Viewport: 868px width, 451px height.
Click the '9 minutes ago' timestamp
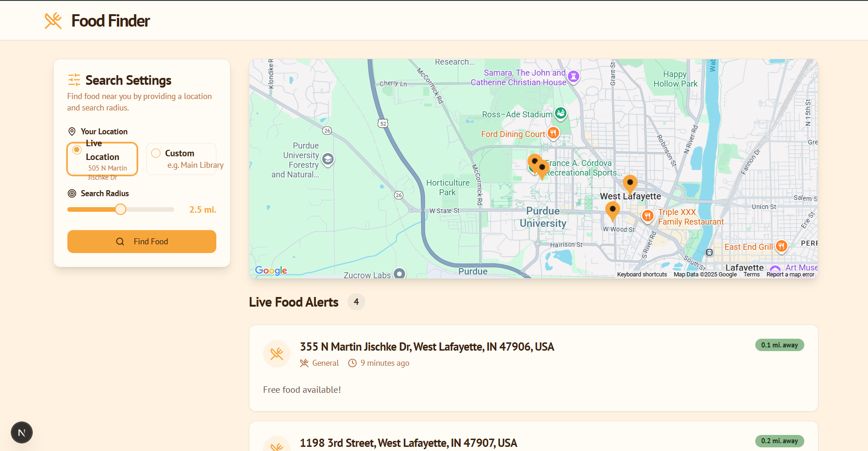coord(385,363)
